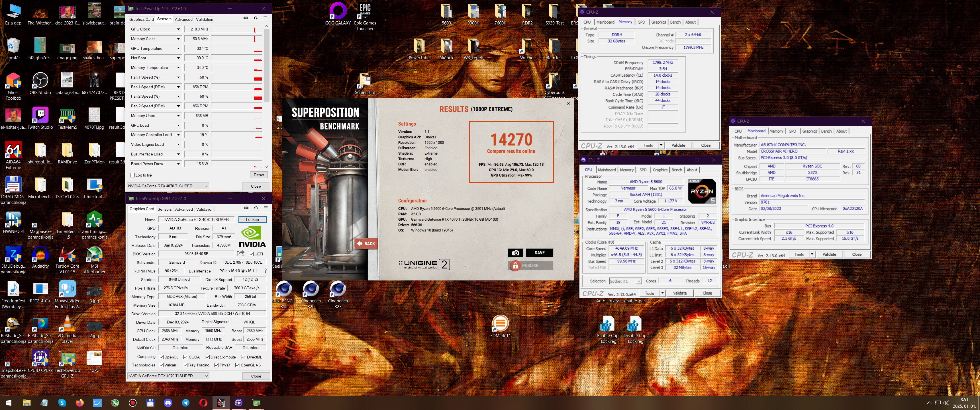
Task: Click the Bus Interface question mark icon
Action: (x=265, y=271)
